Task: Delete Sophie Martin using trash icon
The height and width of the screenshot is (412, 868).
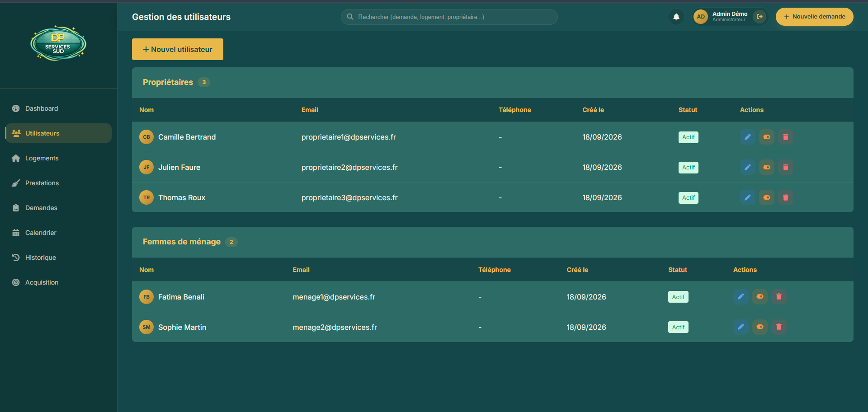Action: tap(779, 327)
